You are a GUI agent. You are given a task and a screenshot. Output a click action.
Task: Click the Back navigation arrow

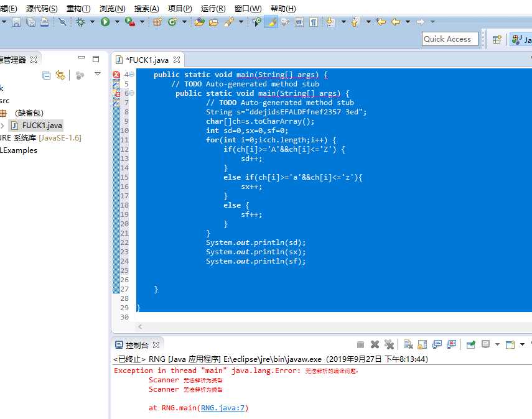(x=396, y=22)
